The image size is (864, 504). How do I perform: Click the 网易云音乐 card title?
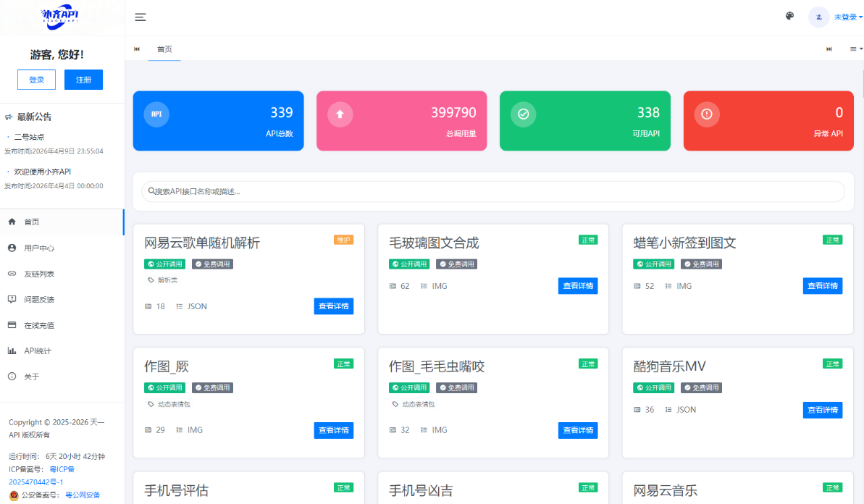point(665,490)
